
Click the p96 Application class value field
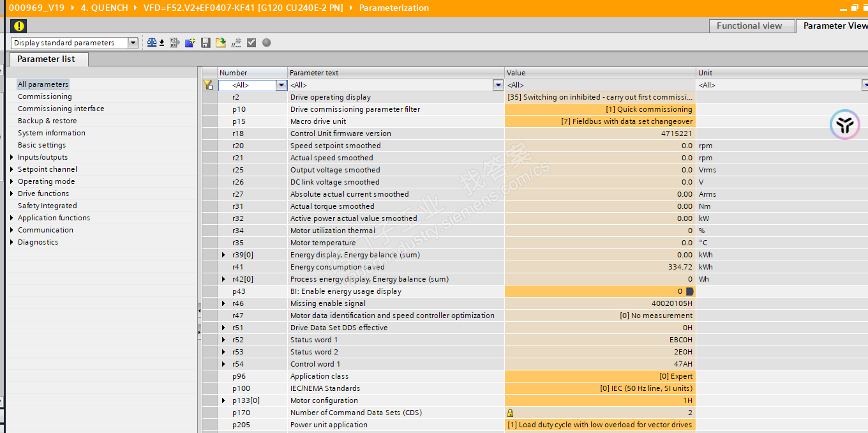point(600,376)
